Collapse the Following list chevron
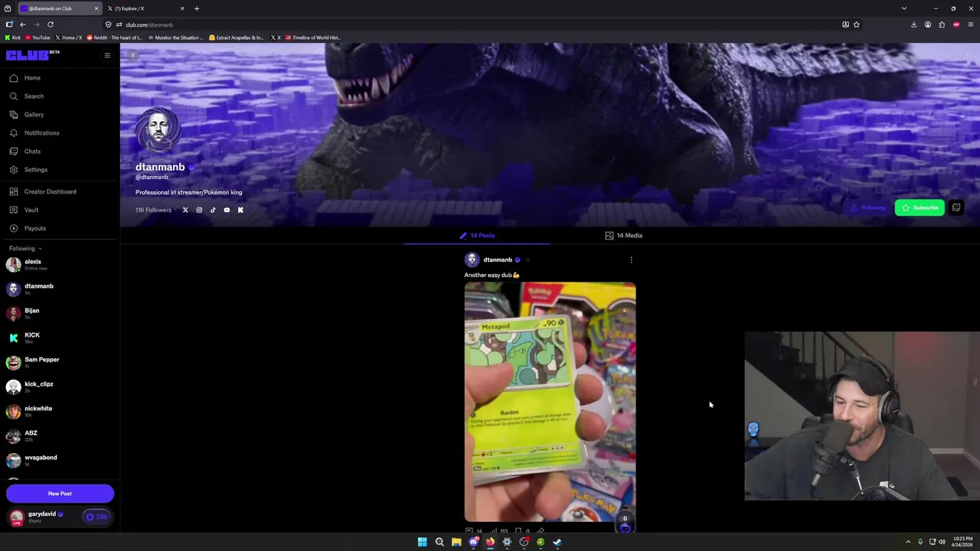980x551 pixels. [x=40, y=249]
